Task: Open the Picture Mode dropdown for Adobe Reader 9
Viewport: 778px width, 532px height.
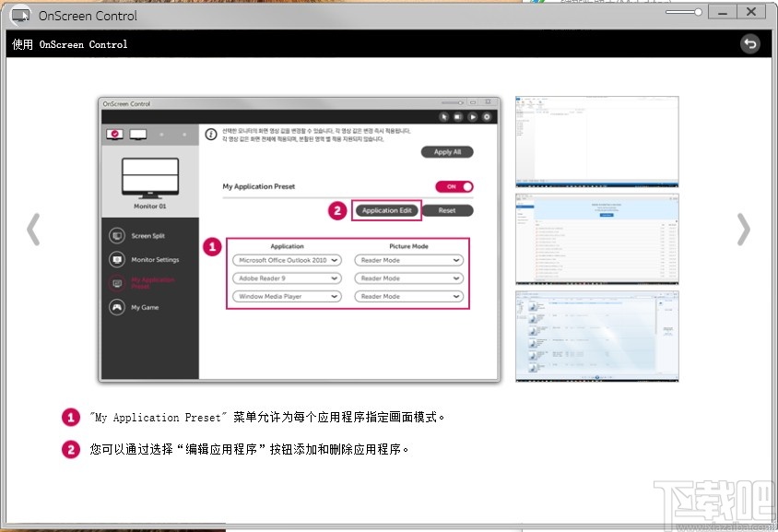Action: coord(408,278)
